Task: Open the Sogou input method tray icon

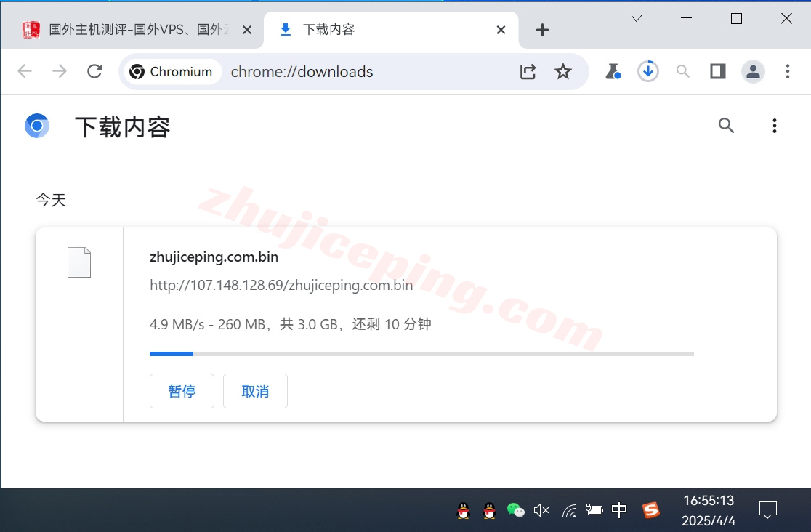Action: pyautogui.click(x=650, y=510)
